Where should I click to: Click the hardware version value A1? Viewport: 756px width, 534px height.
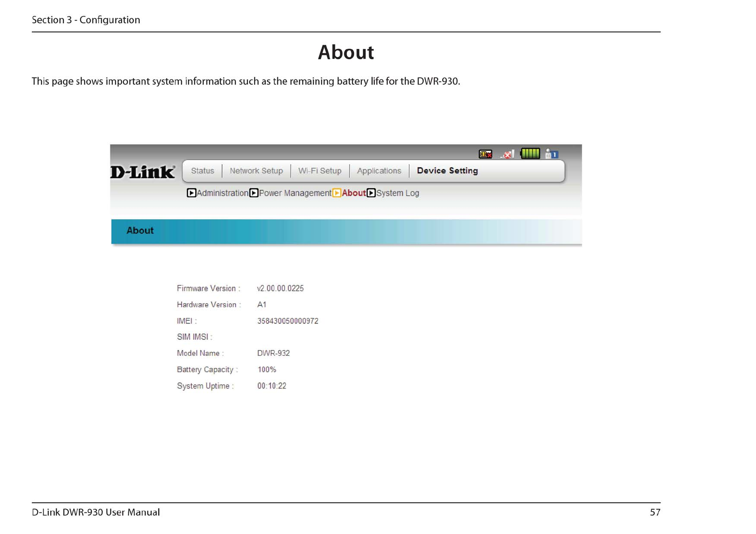point(262,305)
